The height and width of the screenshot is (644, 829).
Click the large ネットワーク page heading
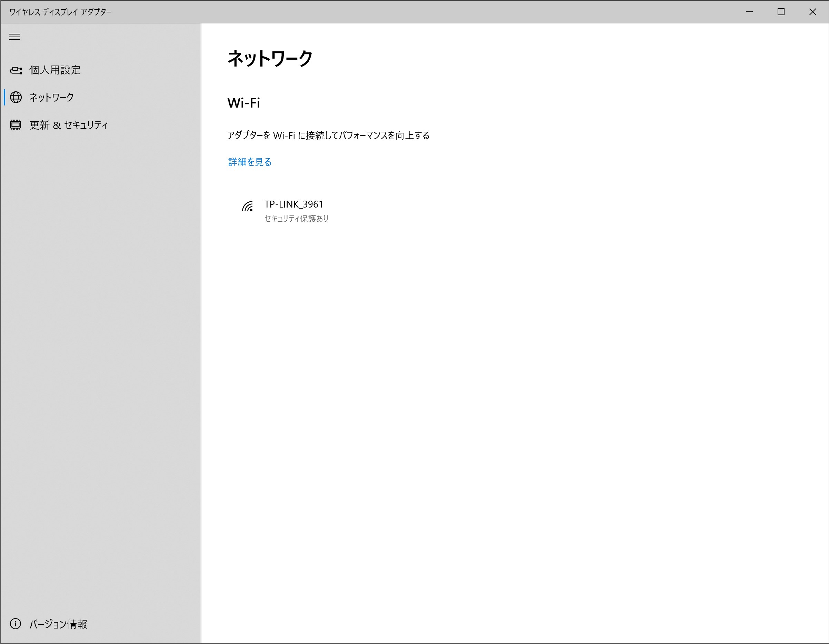270,59
